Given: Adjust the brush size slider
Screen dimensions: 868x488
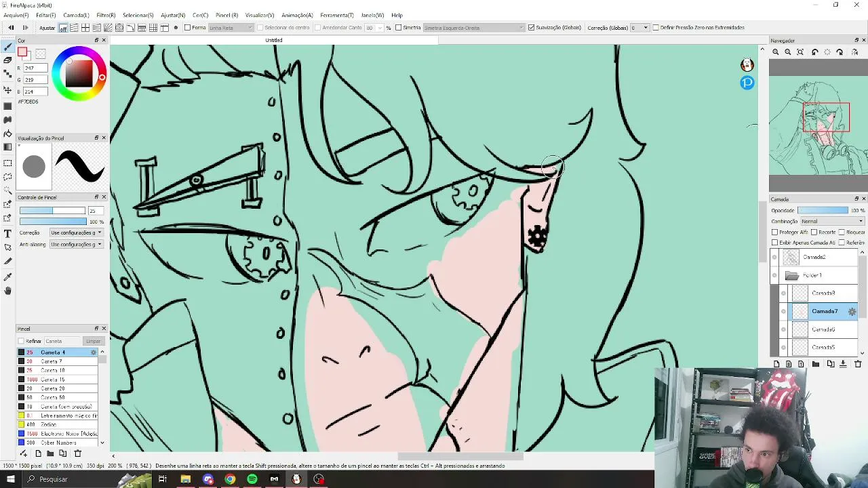Looking at the screenshot, I should [52, 211].
